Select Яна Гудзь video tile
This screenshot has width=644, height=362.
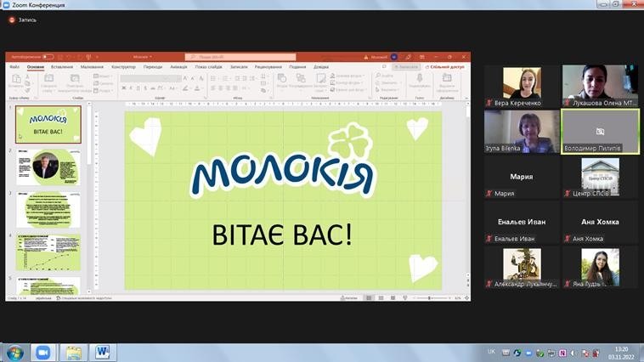600,268
